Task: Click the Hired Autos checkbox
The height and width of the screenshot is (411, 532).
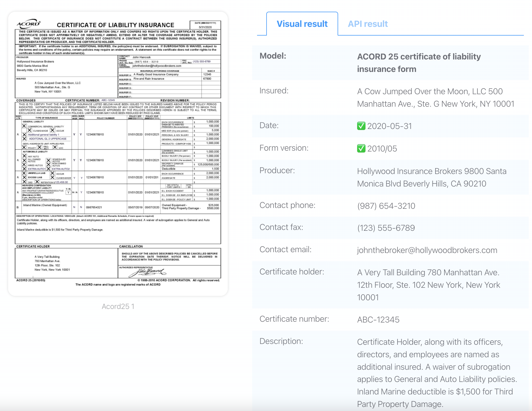Action: coord(24,165)
